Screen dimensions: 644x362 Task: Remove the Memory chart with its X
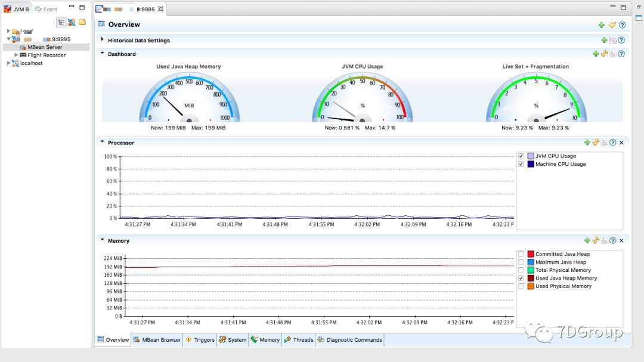pos(621,240)
